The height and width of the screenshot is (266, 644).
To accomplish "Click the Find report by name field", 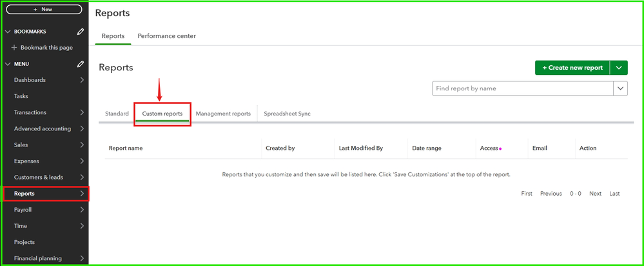I will pos(522,88).
